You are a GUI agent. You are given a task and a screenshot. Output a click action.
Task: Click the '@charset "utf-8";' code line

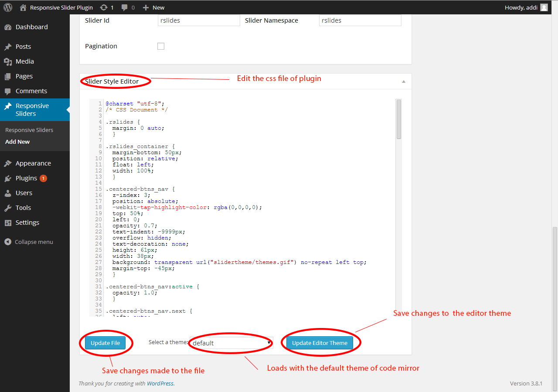tap(135, 104)
